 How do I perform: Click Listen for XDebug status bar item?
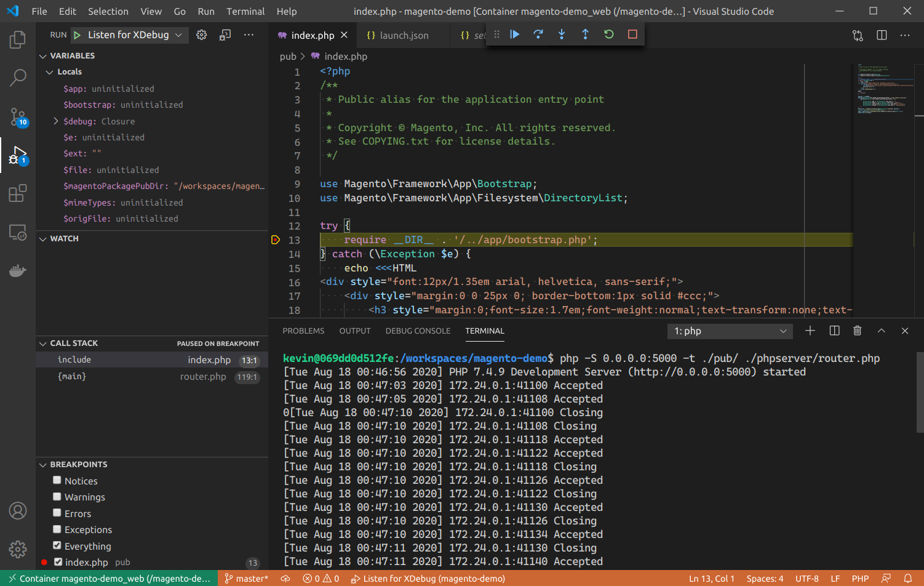pos(428,579)
